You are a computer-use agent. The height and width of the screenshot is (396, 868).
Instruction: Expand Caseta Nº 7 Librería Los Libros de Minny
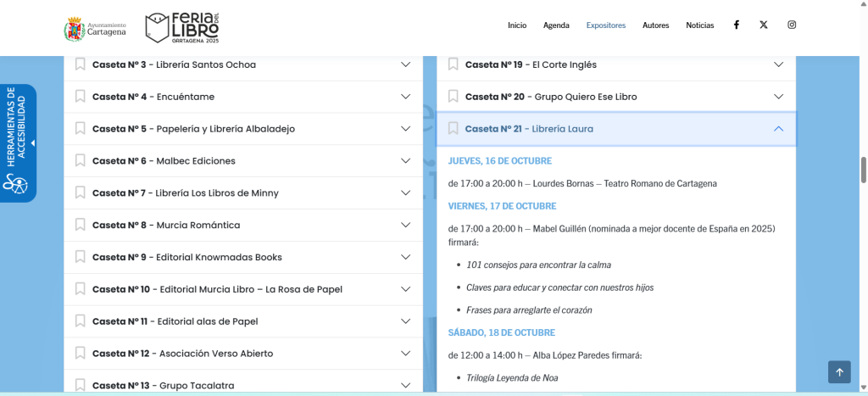pyautogui.click(x=405, y=192)
